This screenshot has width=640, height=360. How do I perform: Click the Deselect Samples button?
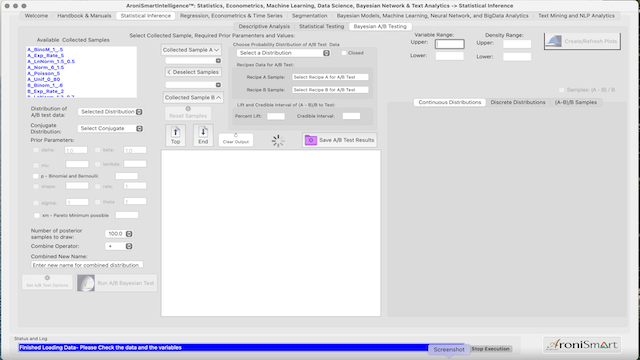coord(193,72)
